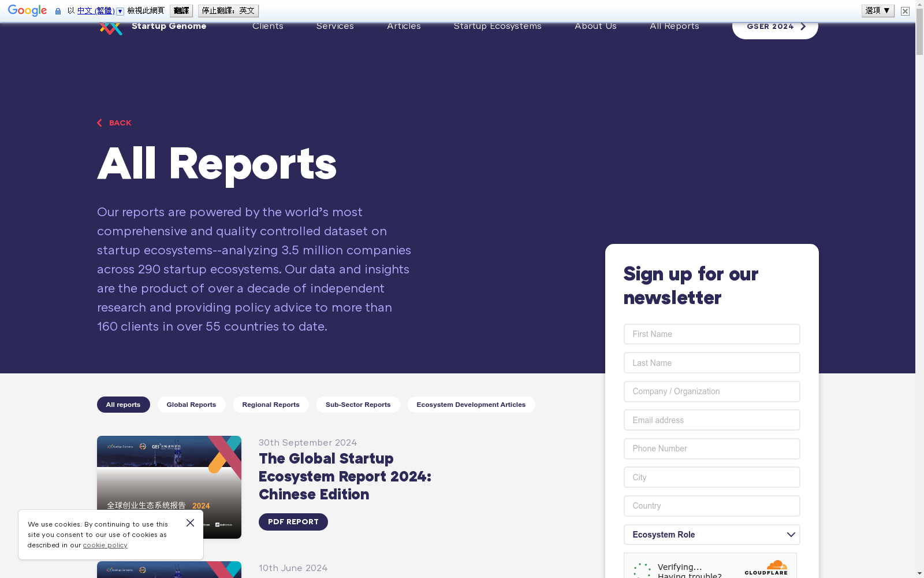Open the Global Startup Ecosystem Report 2024 title
924x578 pixels.
point(345,476)
